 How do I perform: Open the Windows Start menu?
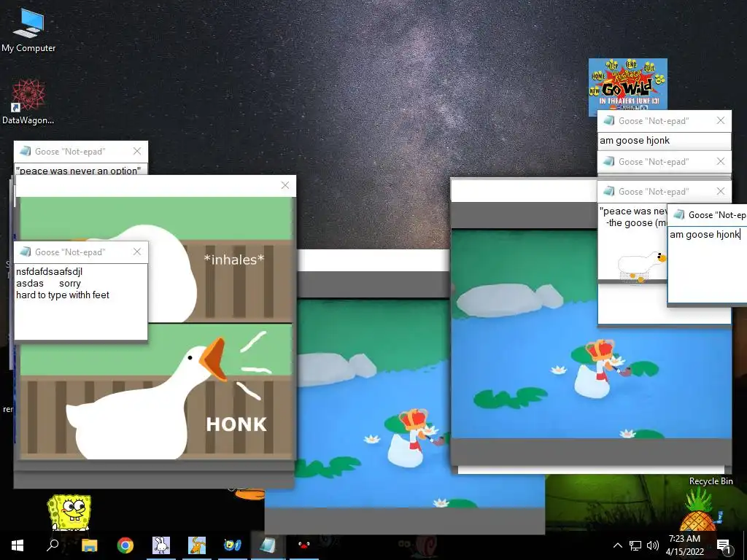pyautogui.click(x=18, y=545)
